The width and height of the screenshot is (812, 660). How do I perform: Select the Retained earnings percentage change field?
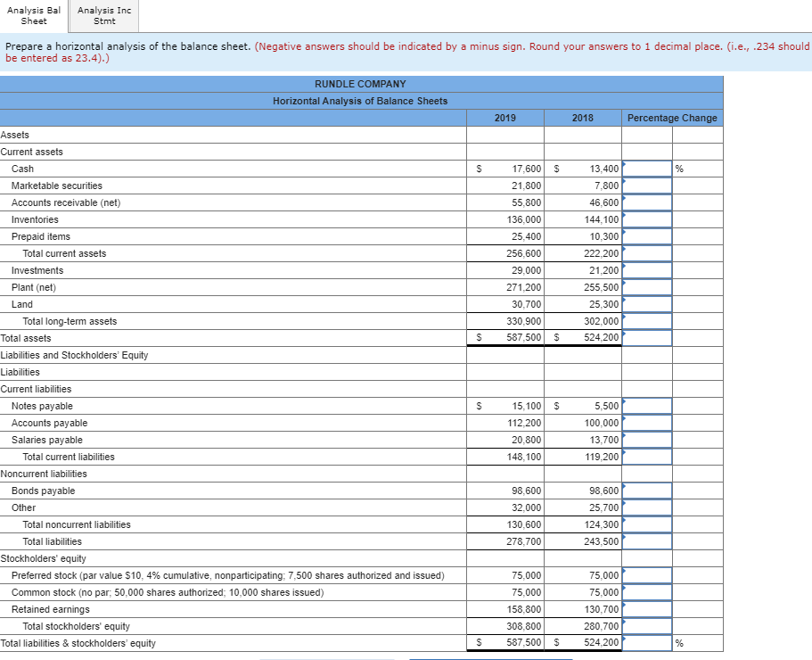click(647, 609)
